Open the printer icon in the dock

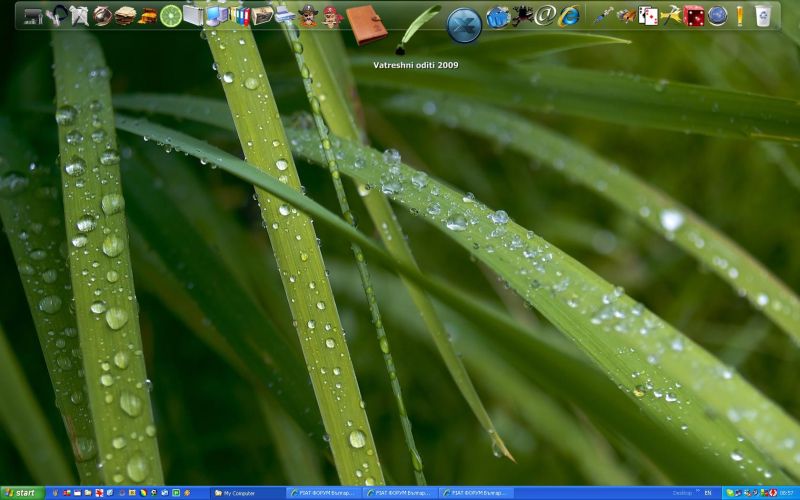[285, 16]
